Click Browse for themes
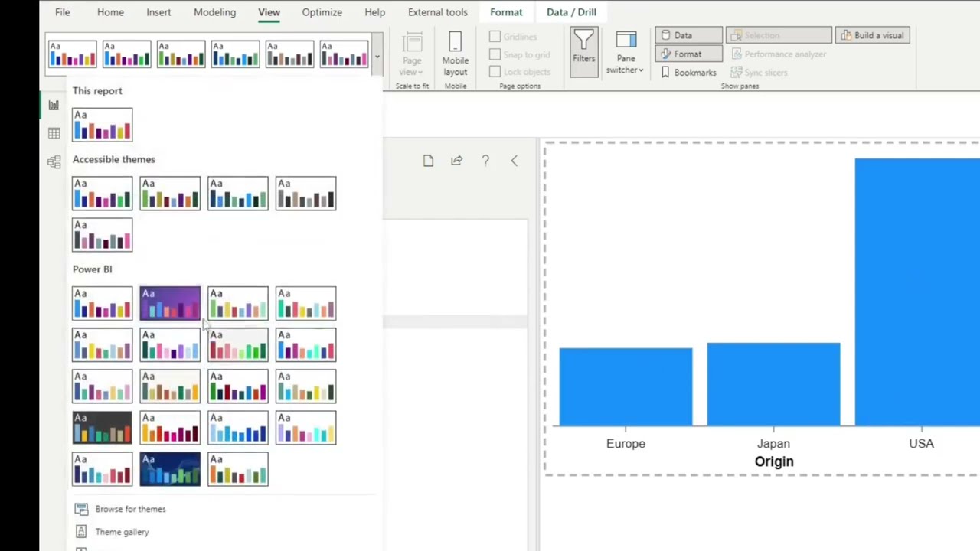This screenshot has width=980, height=551. pos(130,509)
